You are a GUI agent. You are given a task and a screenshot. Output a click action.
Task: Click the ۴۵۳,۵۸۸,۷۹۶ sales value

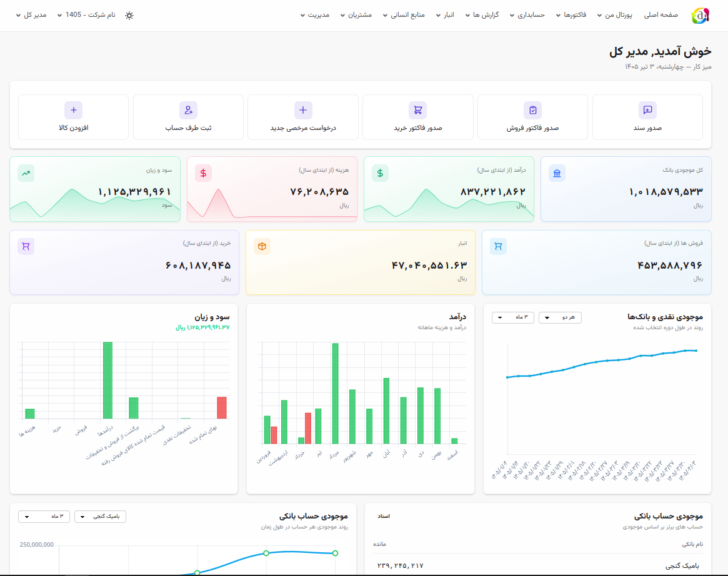[669, 266]
